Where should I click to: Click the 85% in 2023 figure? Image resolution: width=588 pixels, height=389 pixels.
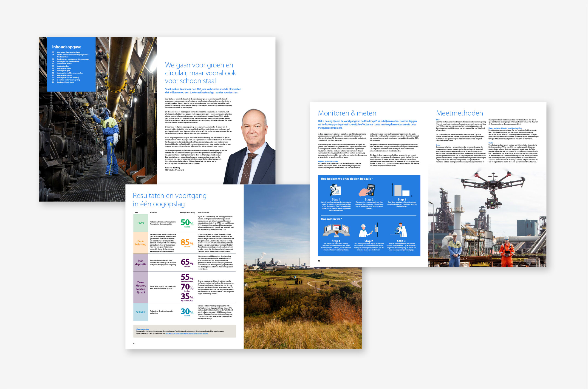(187, 243)
